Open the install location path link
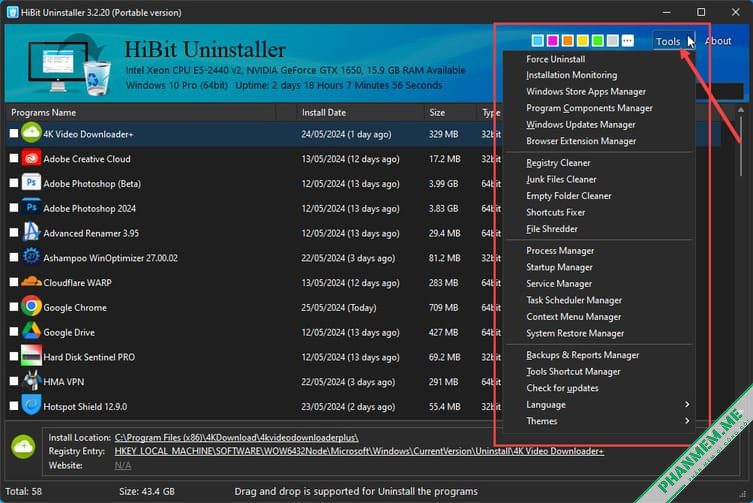The width and height of the screenshot is (753, 503). [236, 438]
